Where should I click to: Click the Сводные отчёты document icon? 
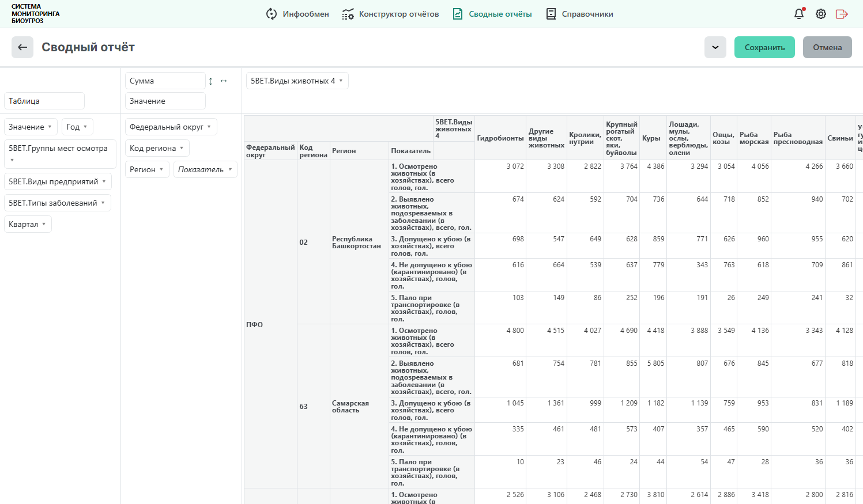(x=458, y=14)
